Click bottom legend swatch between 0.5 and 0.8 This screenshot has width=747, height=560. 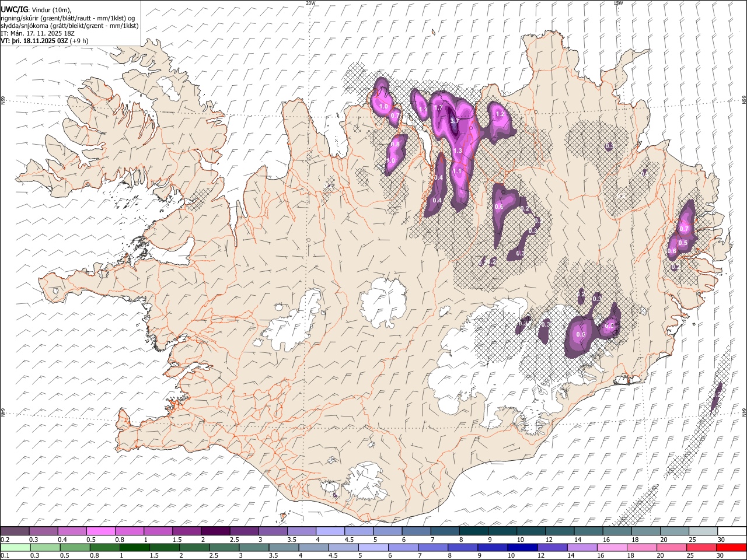point(75,547)
